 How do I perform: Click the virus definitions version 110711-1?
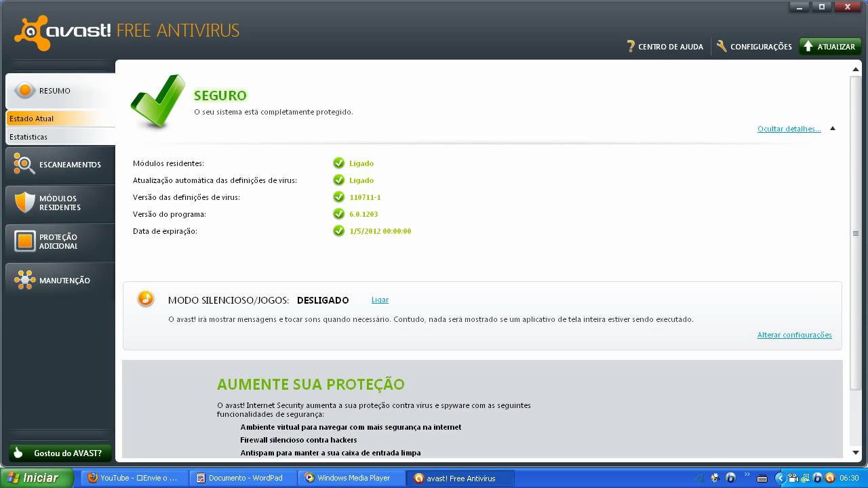[x=365, y=197]
